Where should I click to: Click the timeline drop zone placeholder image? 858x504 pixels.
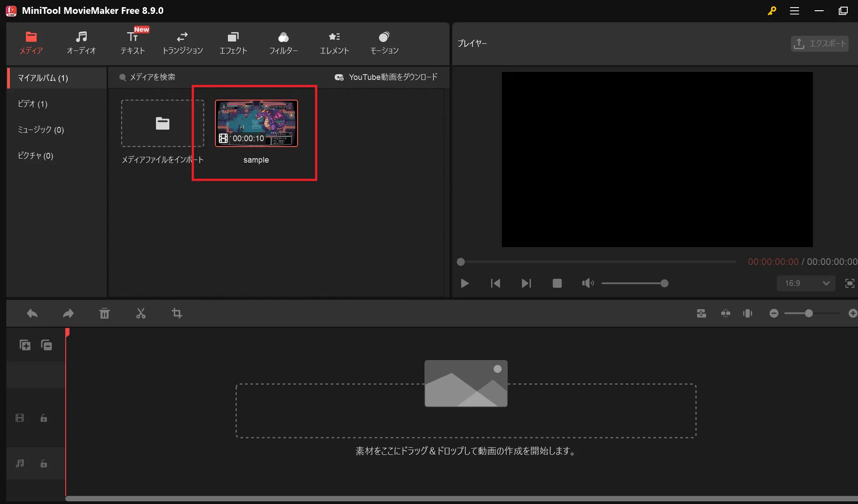(466, 383)
